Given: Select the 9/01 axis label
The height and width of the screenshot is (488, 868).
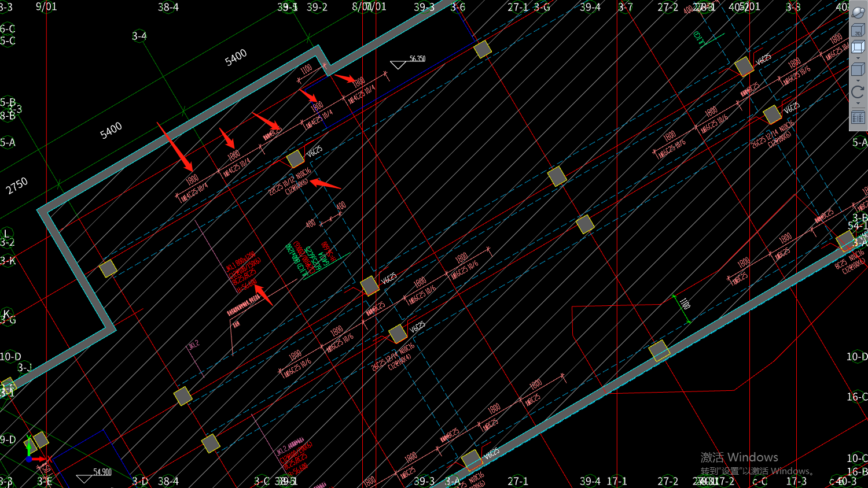Looking at the screenshot, I should (46, 6).
